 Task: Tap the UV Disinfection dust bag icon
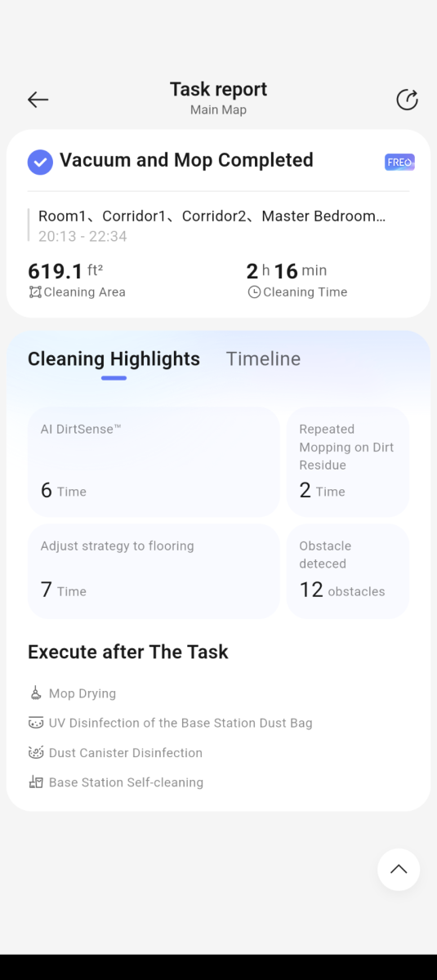35,723
